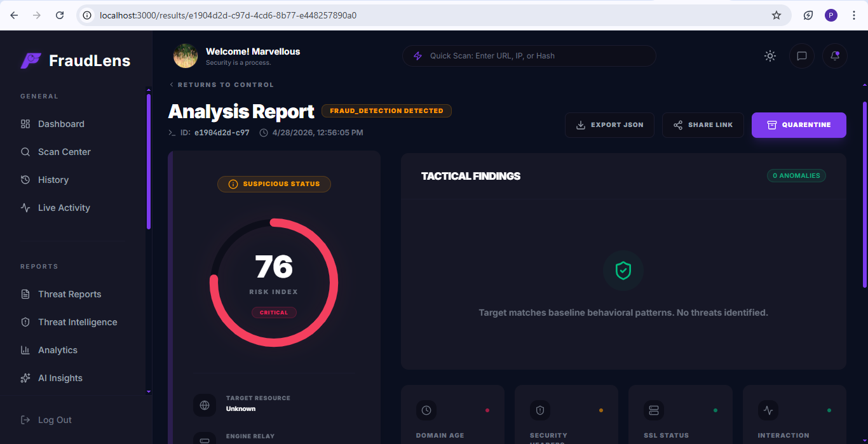
Task: Open the notifications bell
Action: (835, 56)
